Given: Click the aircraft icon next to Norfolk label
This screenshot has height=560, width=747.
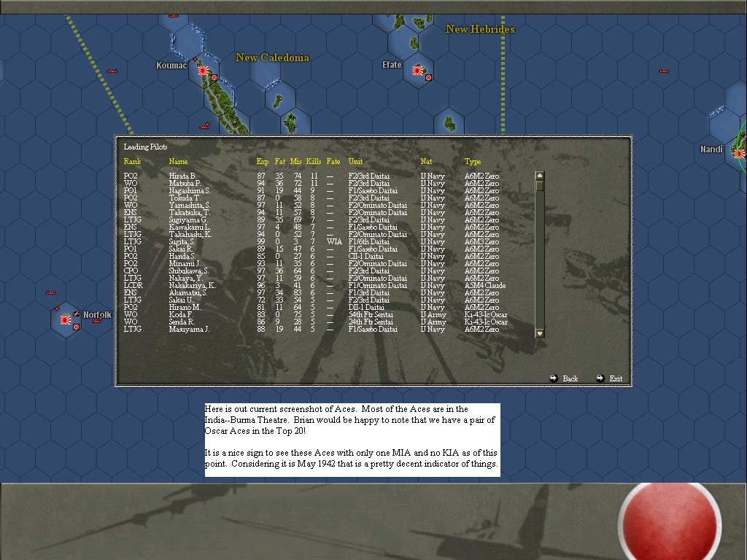Looking at the screenshot, I should point(76,314).
